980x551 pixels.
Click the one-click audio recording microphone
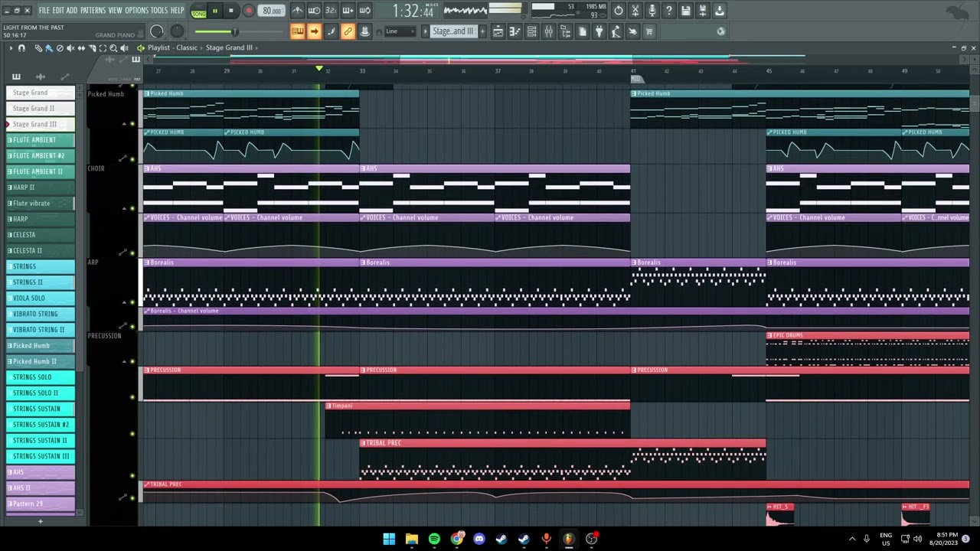[652, 11]
